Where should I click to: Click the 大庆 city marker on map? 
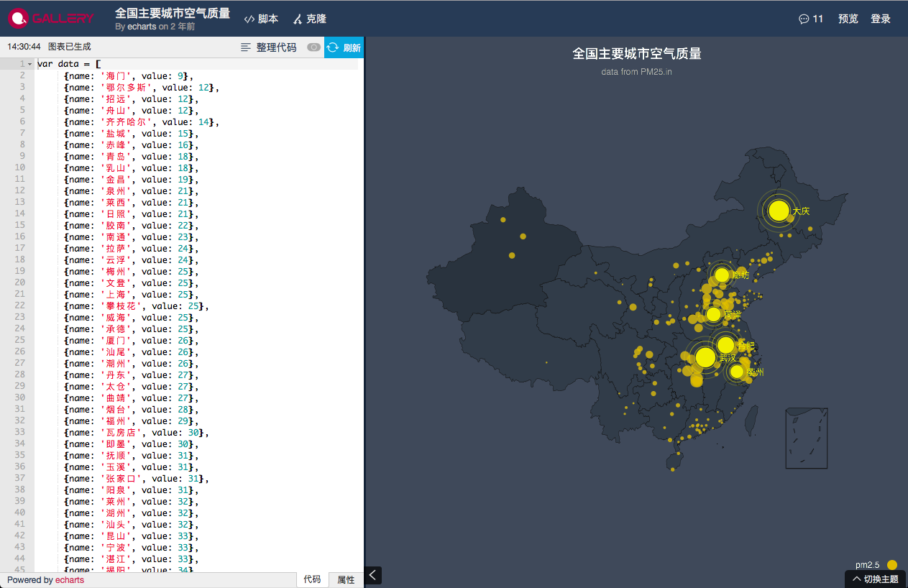pyautogui.click(x=779, y=211)
